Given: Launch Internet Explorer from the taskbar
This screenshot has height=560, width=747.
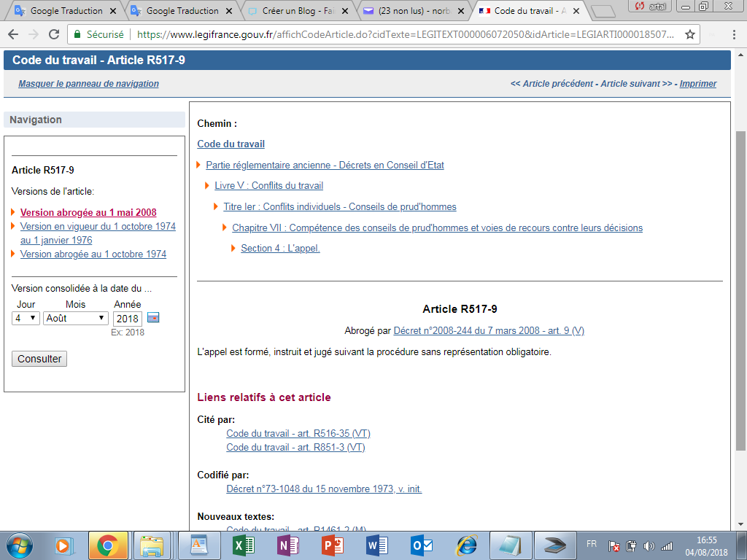Looking at the screenshot, I should (467, 545).
